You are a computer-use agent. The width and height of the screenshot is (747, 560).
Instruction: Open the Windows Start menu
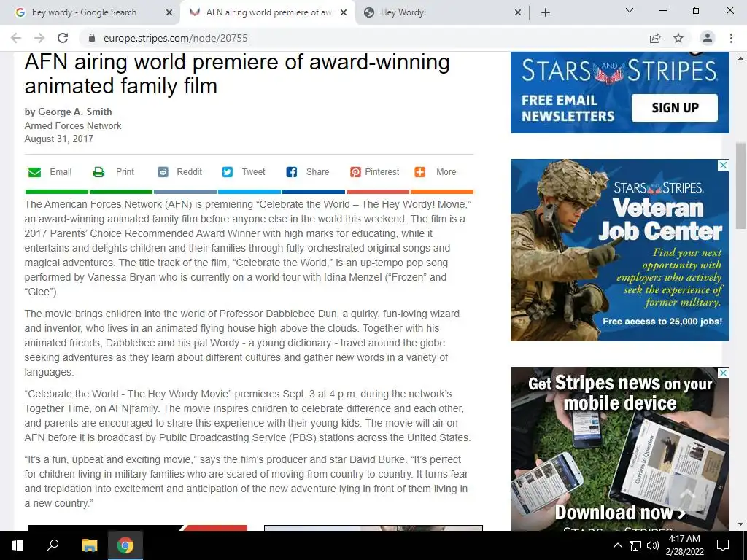click(x=18, y=545)
